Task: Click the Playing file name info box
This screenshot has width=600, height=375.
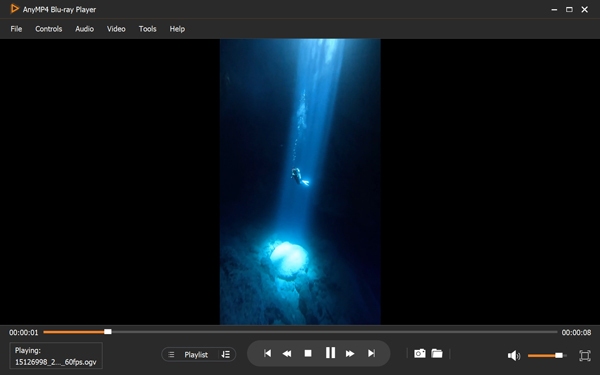Action: click(56, 356)
